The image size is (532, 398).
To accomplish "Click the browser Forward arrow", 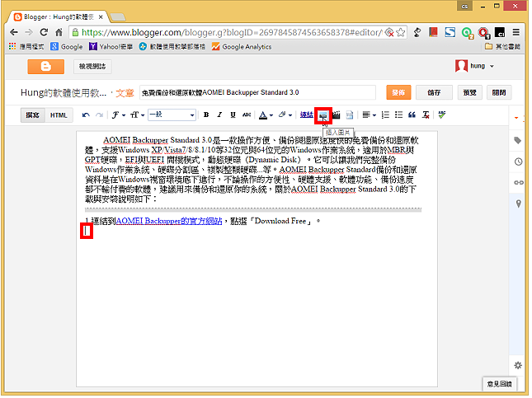I will coord(29,32).
